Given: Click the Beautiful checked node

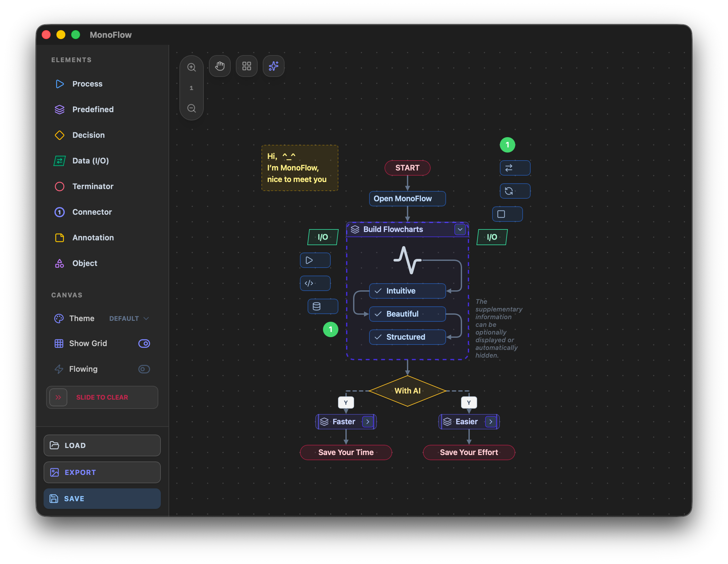Looking at the screenshot, I should point(407,314).
